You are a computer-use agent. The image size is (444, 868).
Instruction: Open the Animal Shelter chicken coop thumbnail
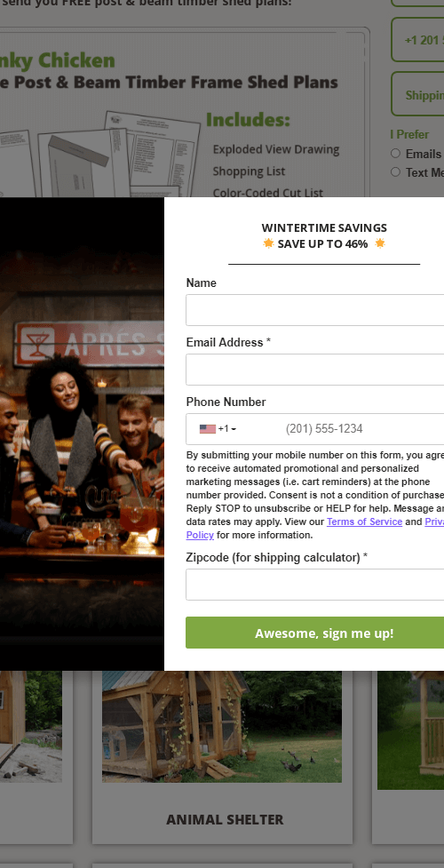pyautogui.click(x=222, y=726)
